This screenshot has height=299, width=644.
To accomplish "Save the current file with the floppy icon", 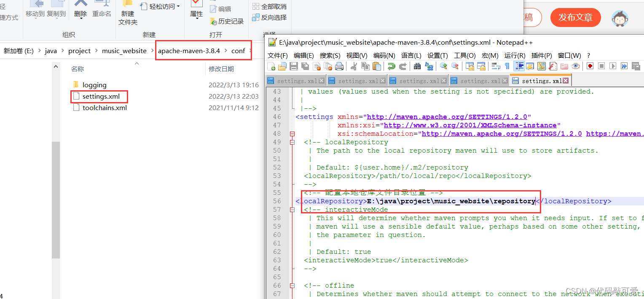I will (x=293, y=66).
